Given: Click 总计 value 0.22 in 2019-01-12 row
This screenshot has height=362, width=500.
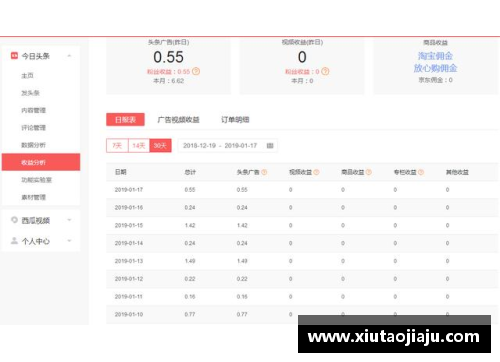Looking at the screenshot, I should 190,279.
